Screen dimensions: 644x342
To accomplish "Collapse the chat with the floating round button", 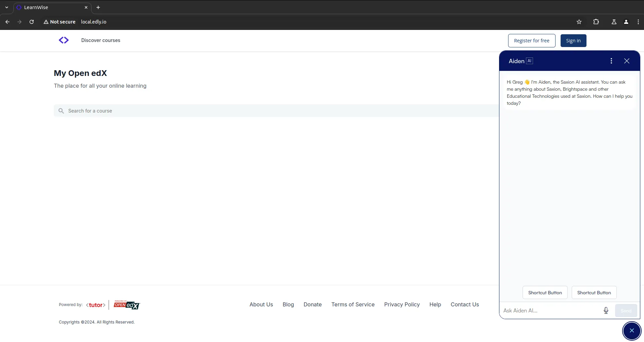I will 632,331.
